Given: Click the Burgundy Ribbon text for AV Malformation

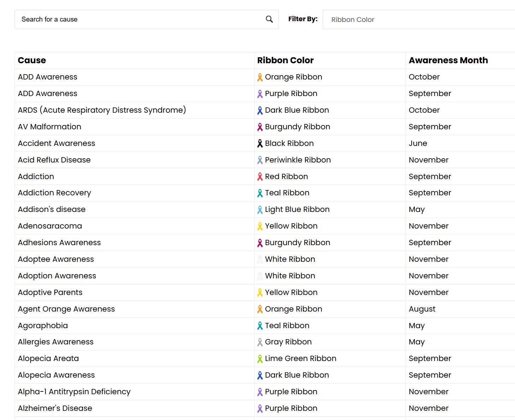Looking at the screenshot, I should coord(298,127).
